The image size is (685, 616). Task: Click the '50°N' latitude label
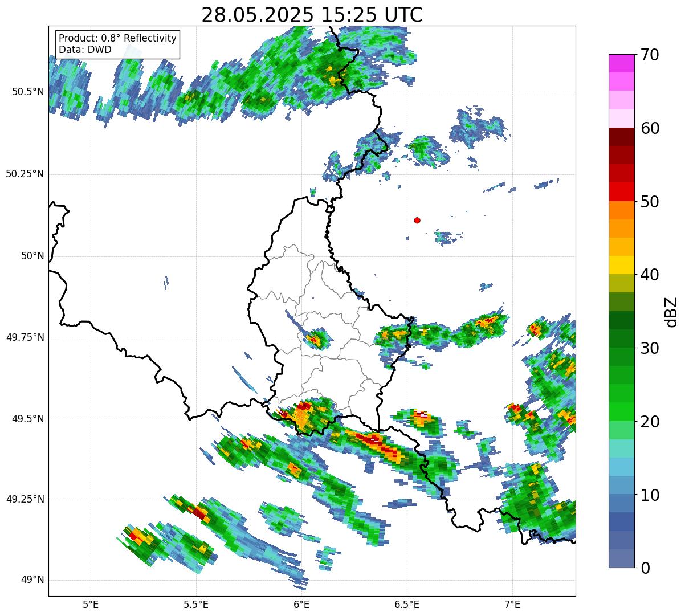pos(32,256)
